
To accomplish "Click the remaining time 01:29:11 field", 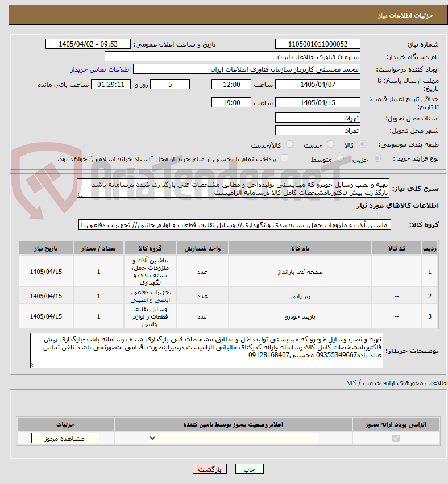I will point(111,84).
